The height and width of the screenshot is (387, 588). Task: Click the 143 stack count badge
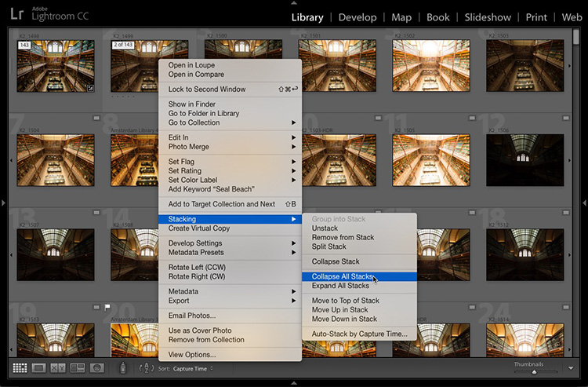(x=24, y=45)
